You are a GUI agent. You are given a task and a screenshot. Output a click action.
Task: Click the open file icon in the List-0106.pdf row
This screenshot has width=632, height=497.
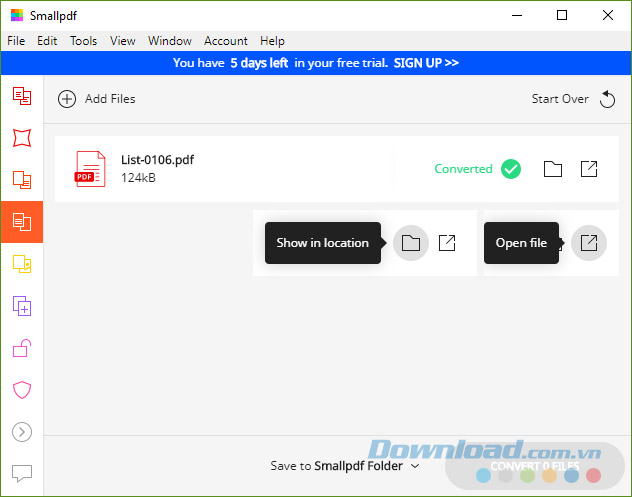[589, 169]
